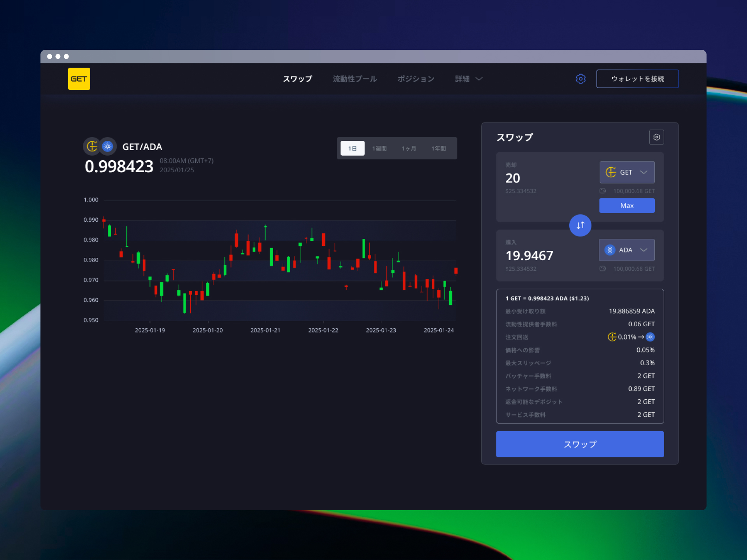747x560 pixels.
Task: Switch chart range to 1週間
Action: 379,148
